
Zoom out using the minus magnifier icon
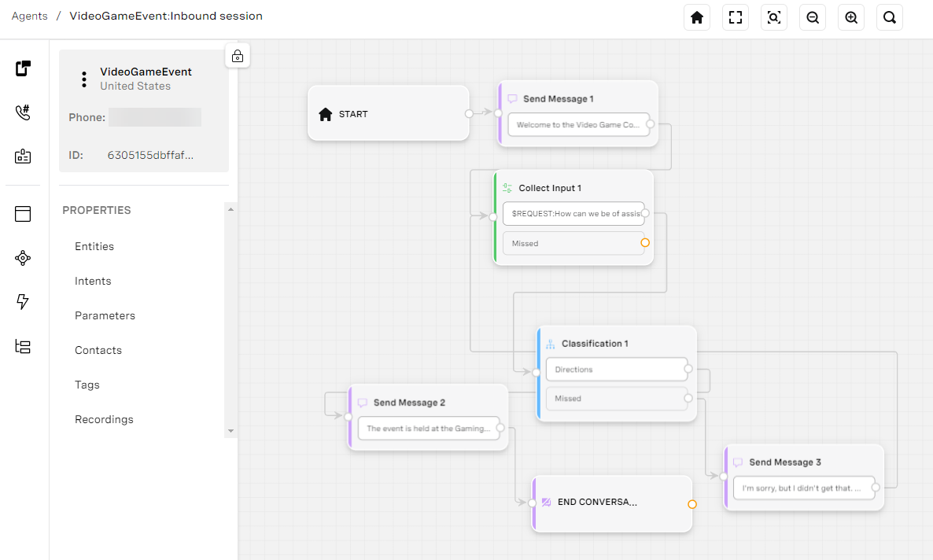coord(813,17)
